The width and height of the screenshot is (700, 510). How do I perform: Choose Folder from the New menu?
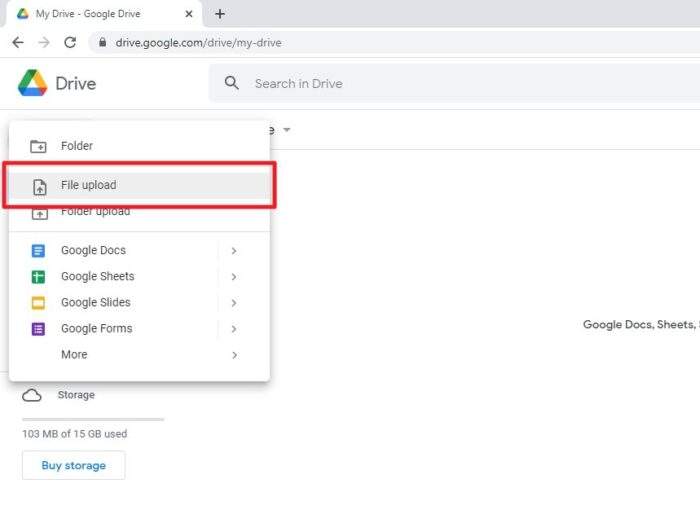pyautogui.click(x=139, y=146)
